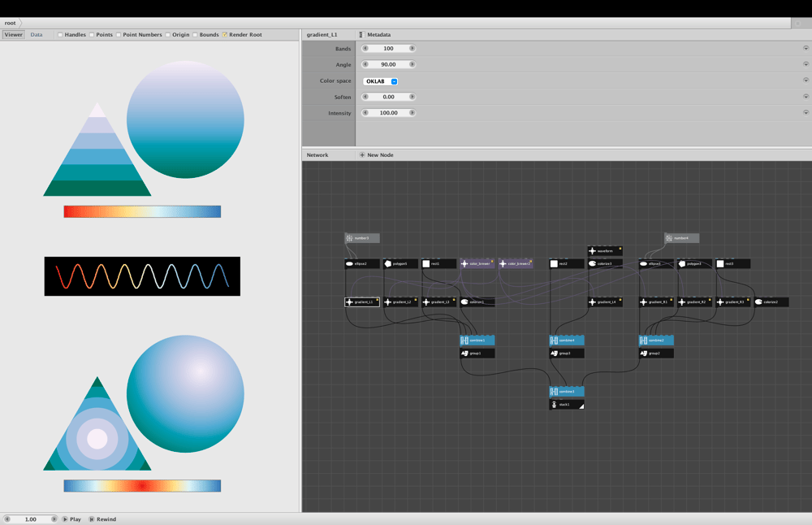The image size is (812, 525).
Task: Click the Soften value field showing 0.00
Action: [388, 97]
